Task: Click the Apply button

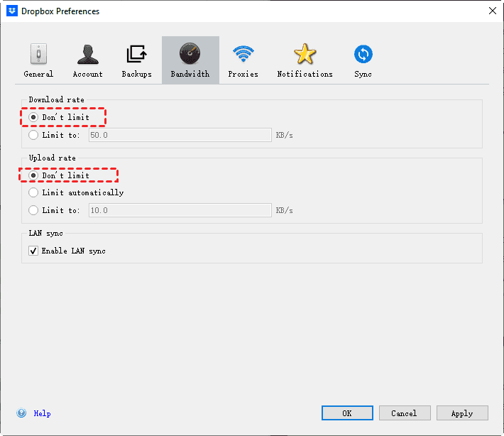Action: [462, 413]
